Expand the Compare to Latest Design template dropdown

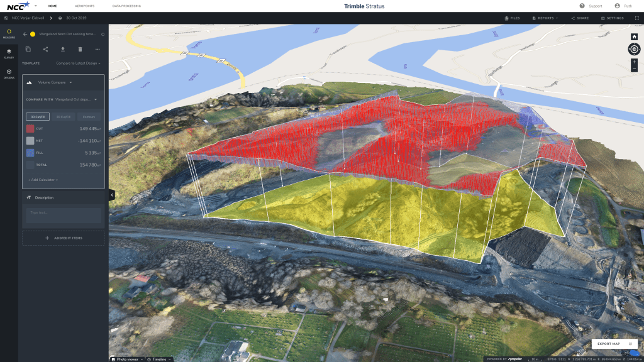pos(78,63)
